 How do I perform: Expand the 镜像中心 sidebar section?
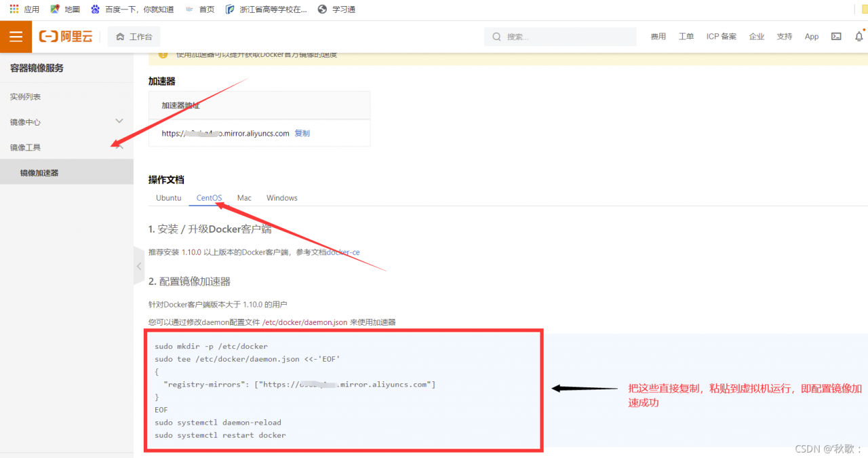[66, 122]
